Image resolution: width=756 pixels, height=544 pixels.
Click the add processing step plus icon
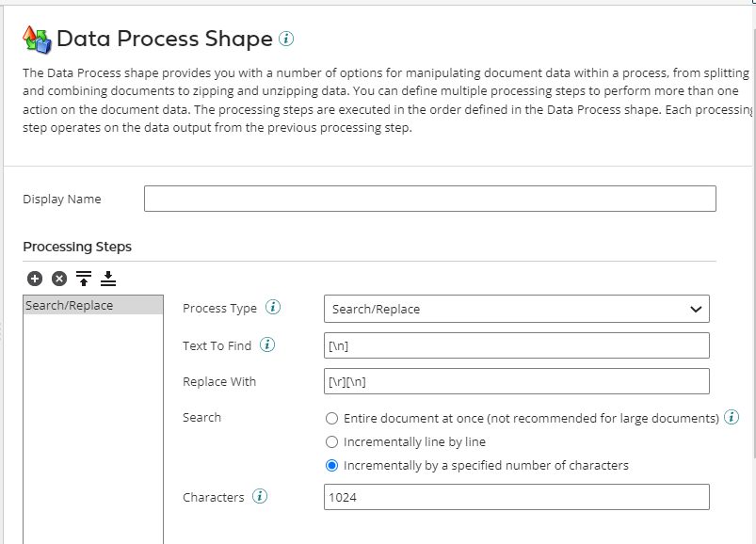35,279
